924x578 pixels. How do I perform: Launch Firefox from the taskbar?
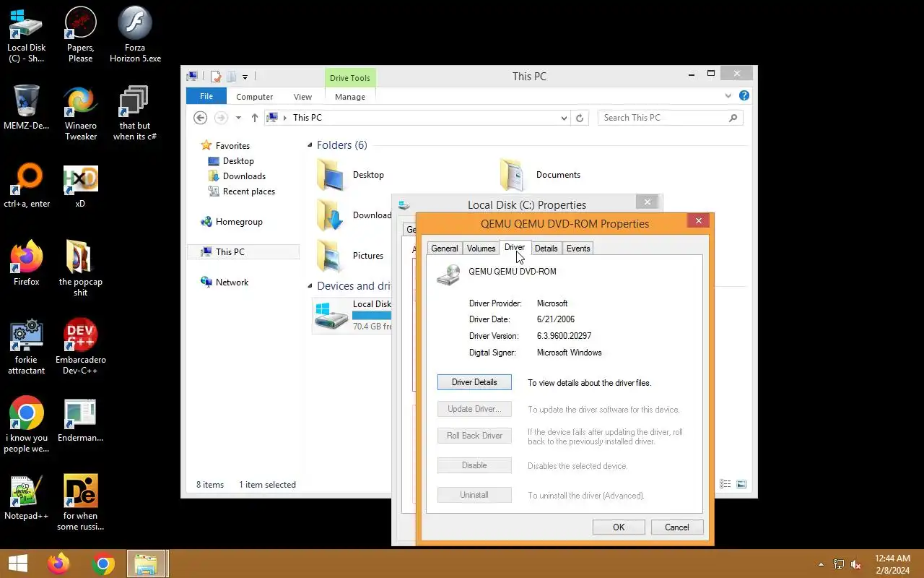pyautogui.click(x=58, y=564)
